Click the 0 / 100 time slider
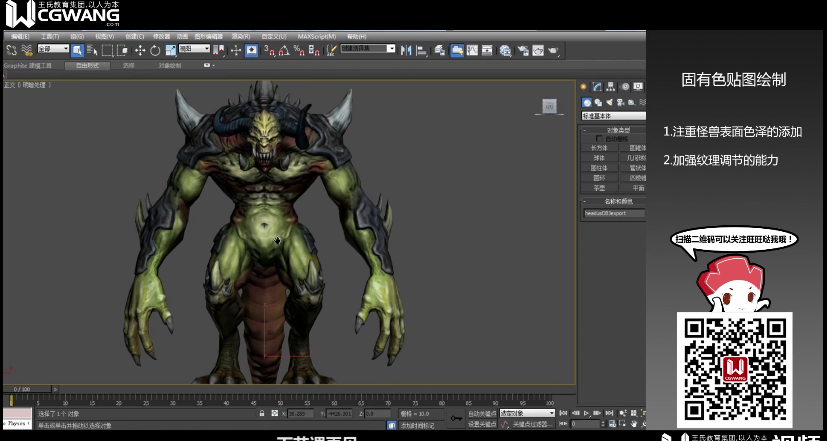Viewport: 827px width, 441px height. click(x=22, y=389)
